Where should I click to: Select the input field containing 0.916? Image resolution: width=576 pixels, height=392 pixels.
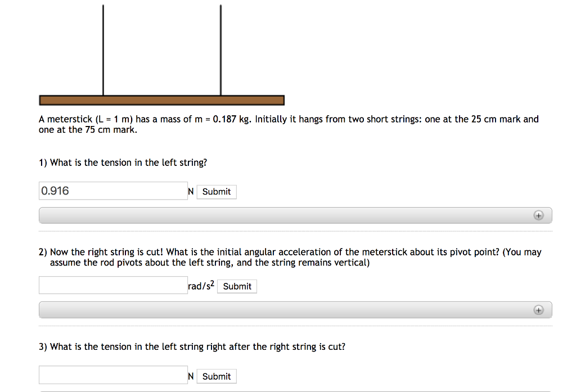112,190
